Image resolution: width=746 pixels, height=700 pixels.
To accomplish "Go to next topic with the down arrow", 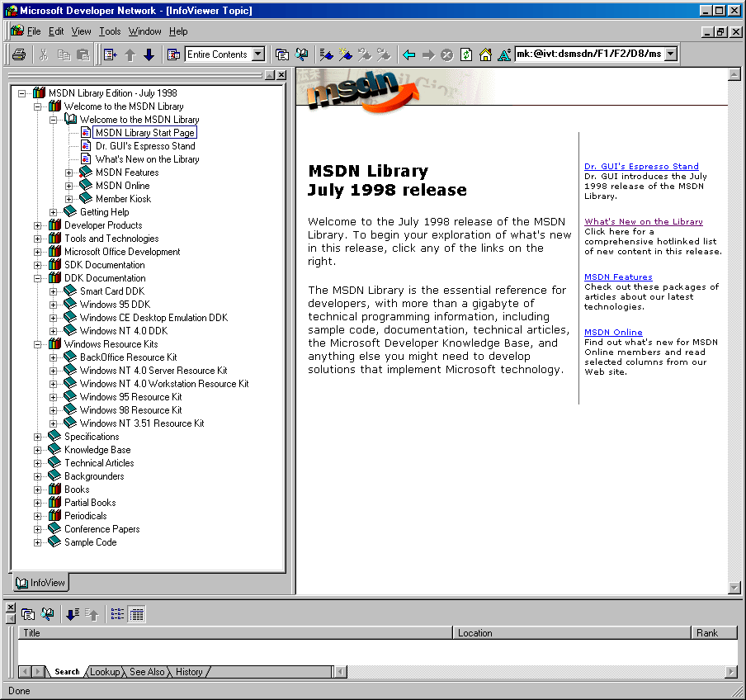I will click(149, 54).
